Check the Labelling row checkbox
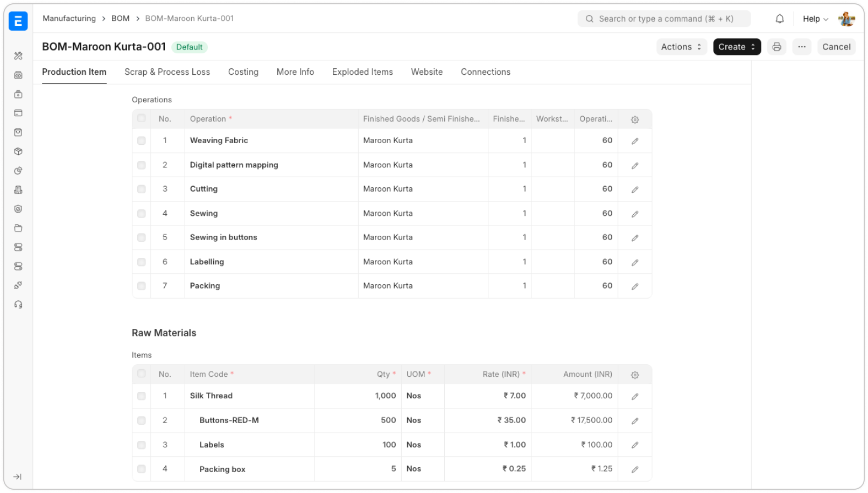This screenshot has width=868, height=493. (x=141, y=262)
